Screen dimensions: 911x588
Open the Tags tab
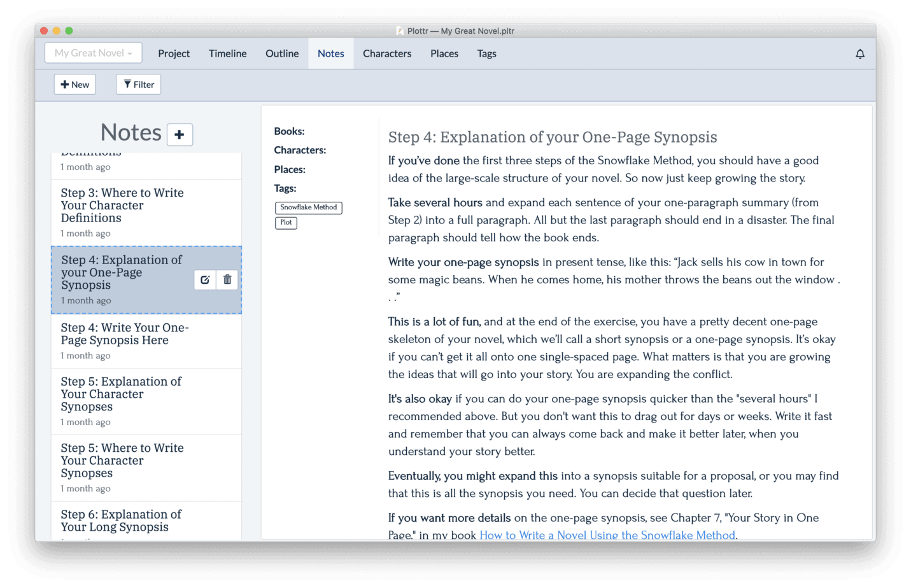pos(487,53)
